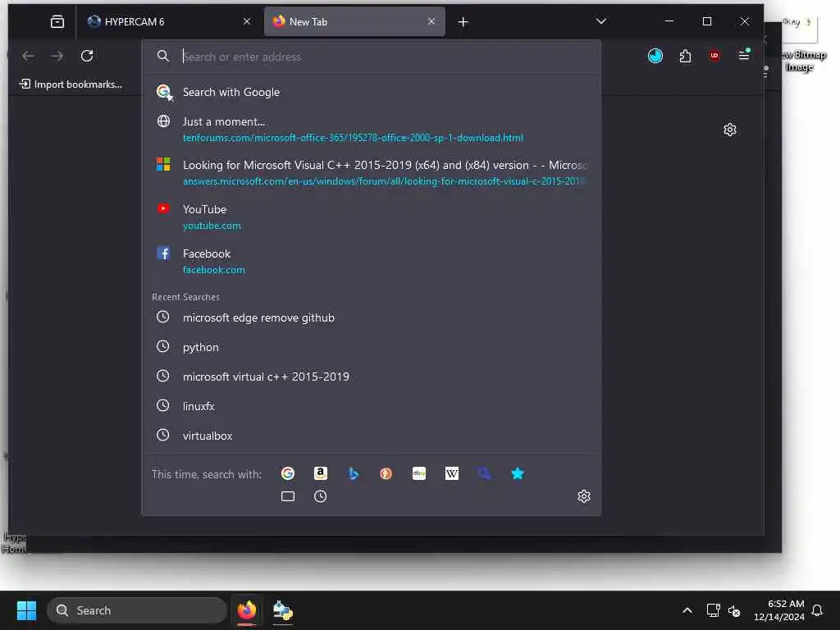840x630 pixels.
Task: Click the blue magnifier search engine icon
Action: (x=484, y=473)
